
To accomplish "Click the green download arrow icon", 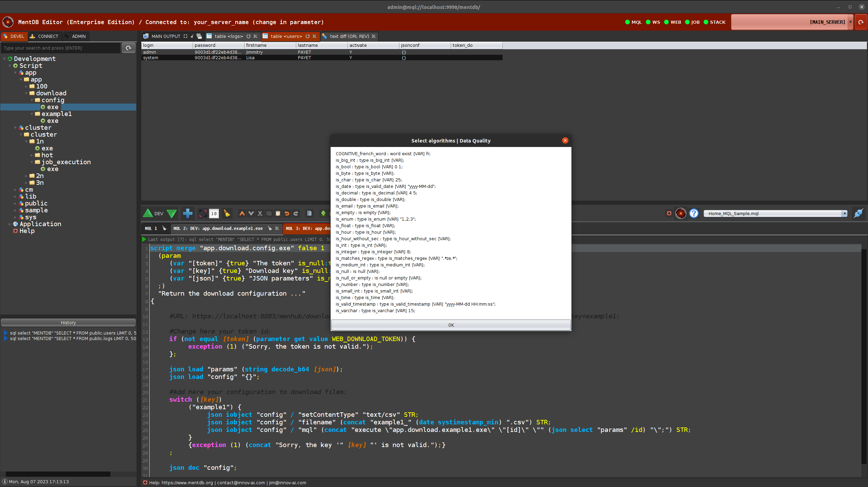I will click(x=323, y=213).
